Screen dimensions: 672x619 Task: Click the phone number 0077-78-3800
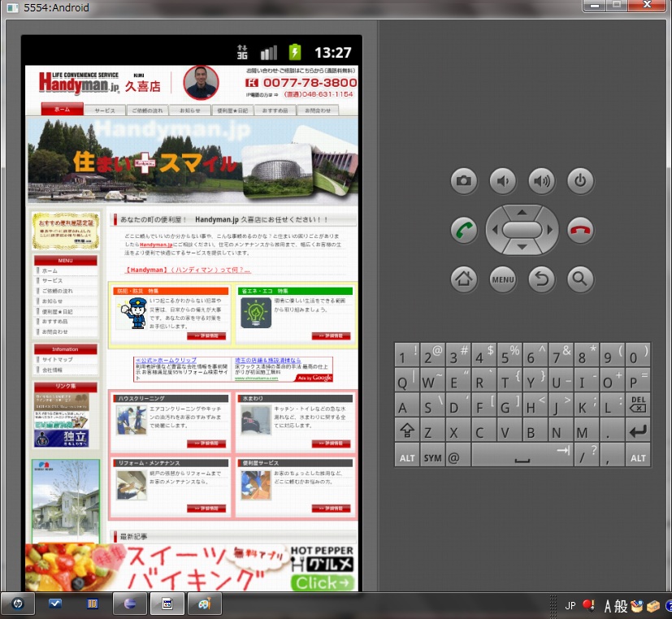(310, 83)
